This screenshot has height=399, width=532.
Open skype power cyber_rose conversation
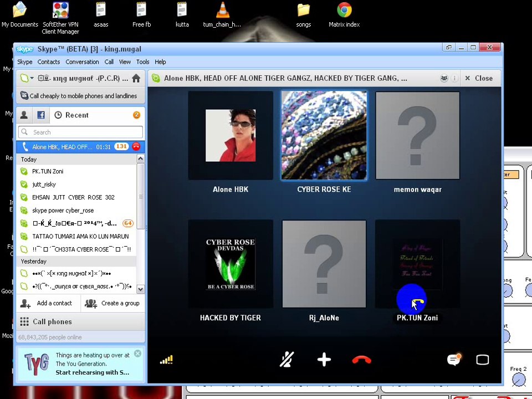coord(76,211)
